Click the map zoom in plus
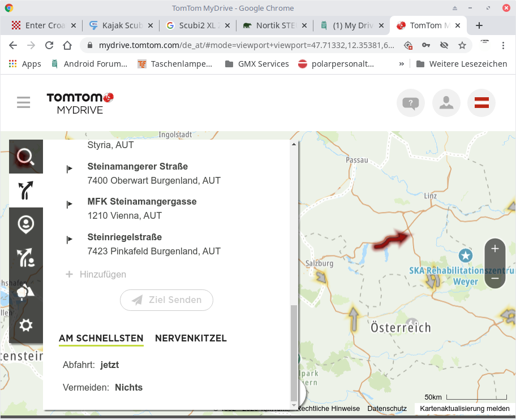This screenshot has height=420, width=516. 495,249
